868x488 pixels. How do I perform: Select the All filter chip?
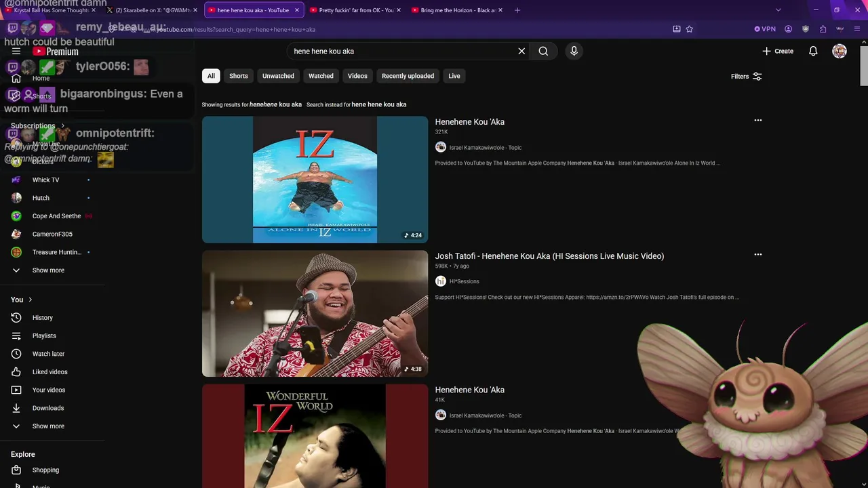211,76
